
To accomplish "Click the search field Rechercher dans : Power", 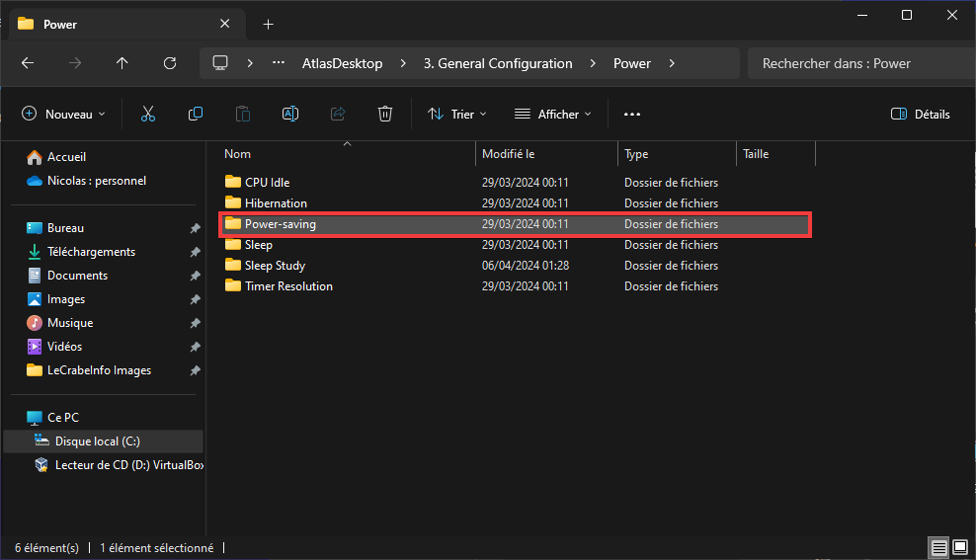I will click(861, 63).
